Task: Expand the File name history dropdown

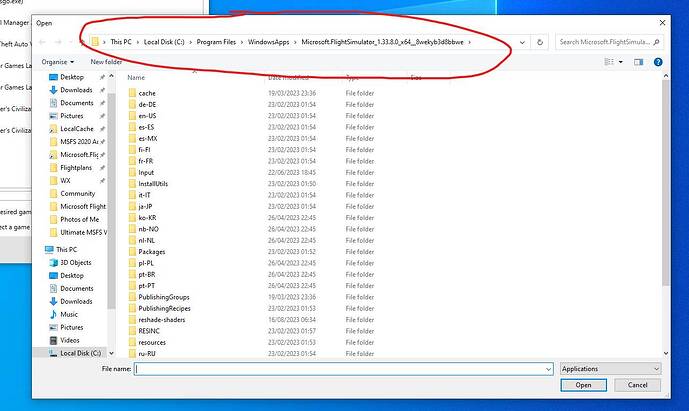Action: pos(548,369)
